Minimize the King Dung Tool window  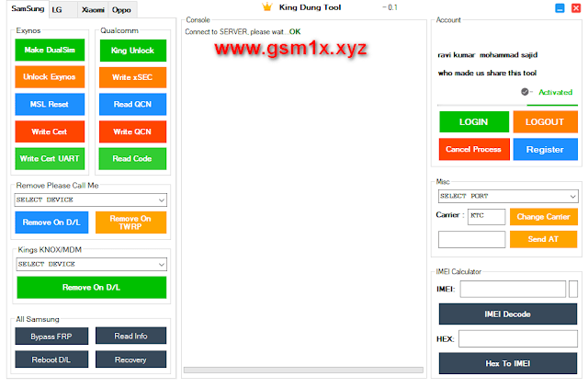pyautogui.click(x=560, y=8)
